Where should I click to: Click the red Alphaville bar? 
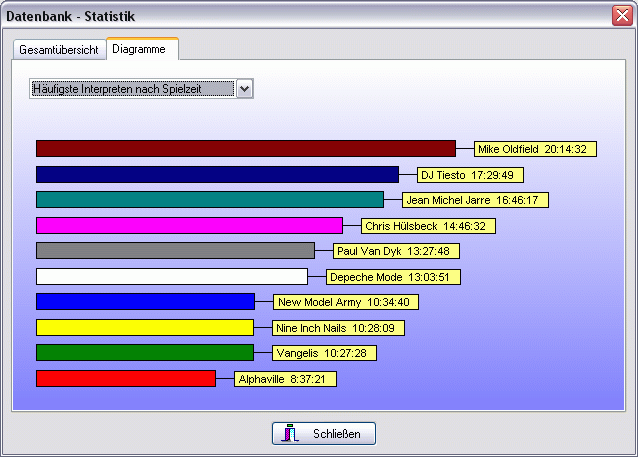(126, 379)
